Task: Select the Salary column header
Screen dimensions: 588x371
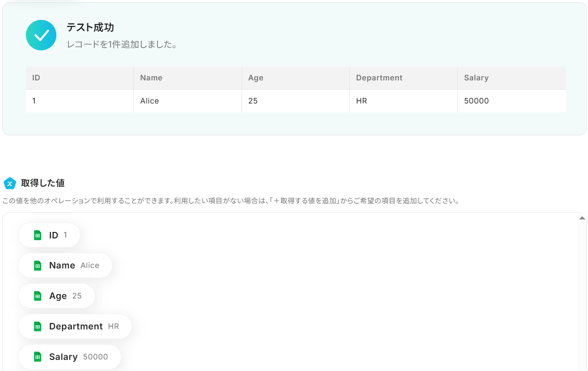Action: click(x=476, y=78)
